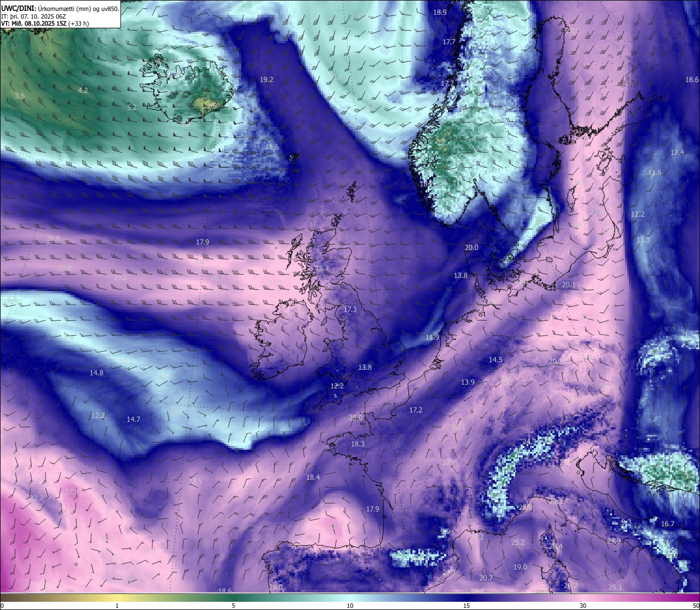Click the 1 tick on the color scale
The width and height of the screenshot is (700, 610).
[x=117, y=606]
